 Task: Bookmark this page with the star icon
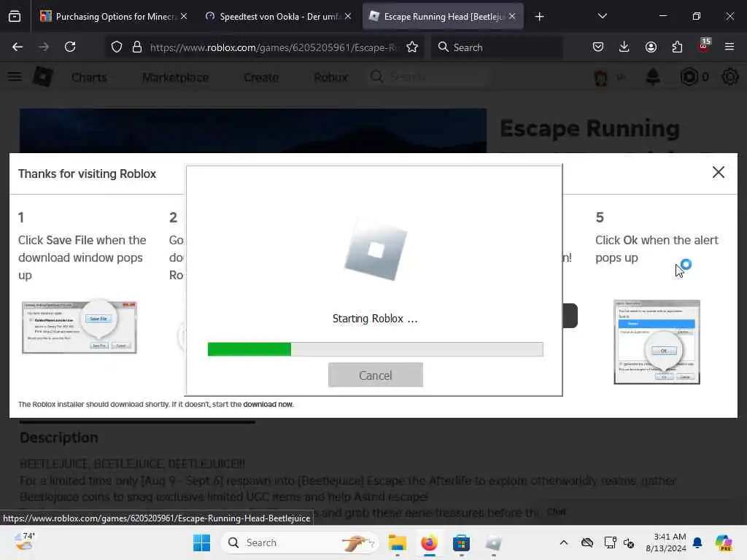click(412, 47)
